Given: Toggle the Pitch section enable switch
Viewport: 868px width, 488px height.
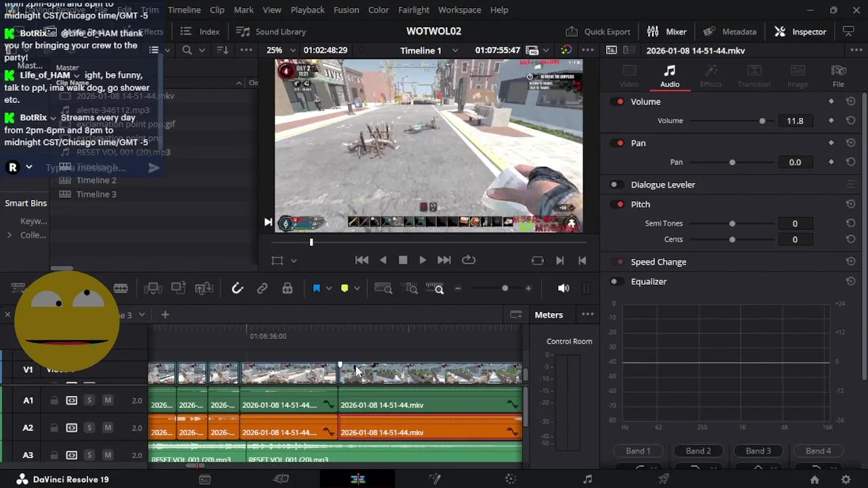Looking at the screenshot, I should [617, 204].
